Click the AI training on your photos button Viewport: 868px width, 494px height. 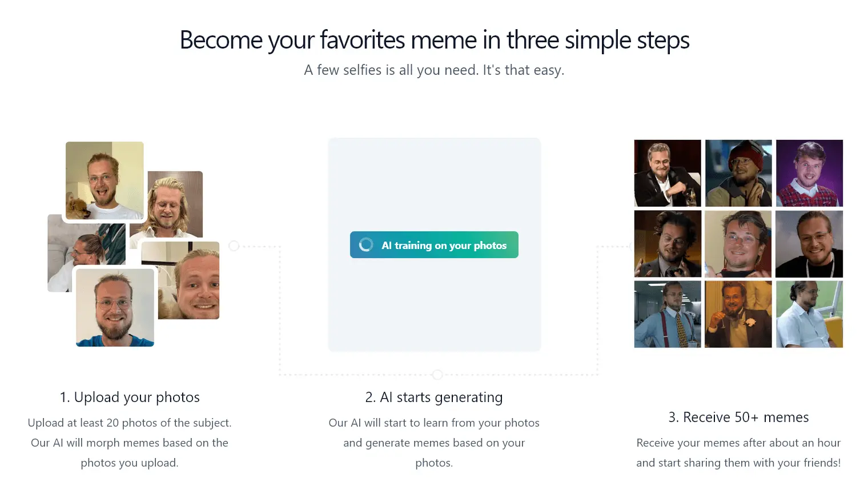(x=434, y=244)
